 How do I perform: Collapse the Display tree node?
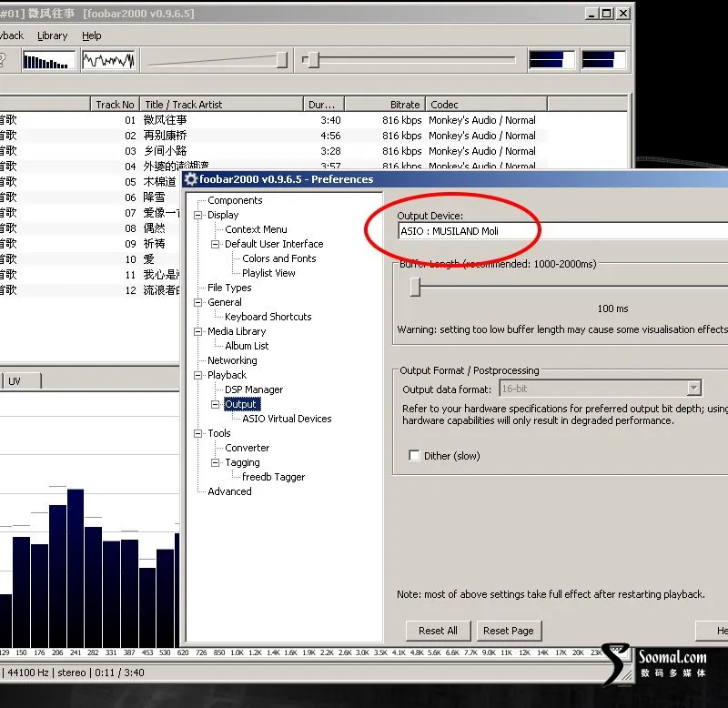click(198, 215)
